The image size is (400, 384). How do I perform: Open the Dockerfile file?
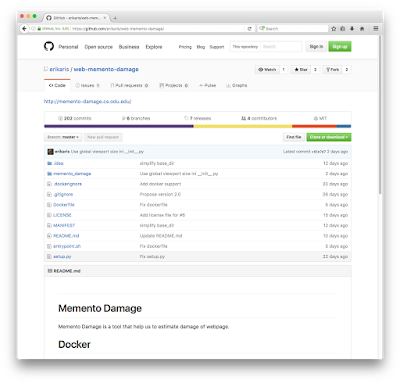click(64, 205)
